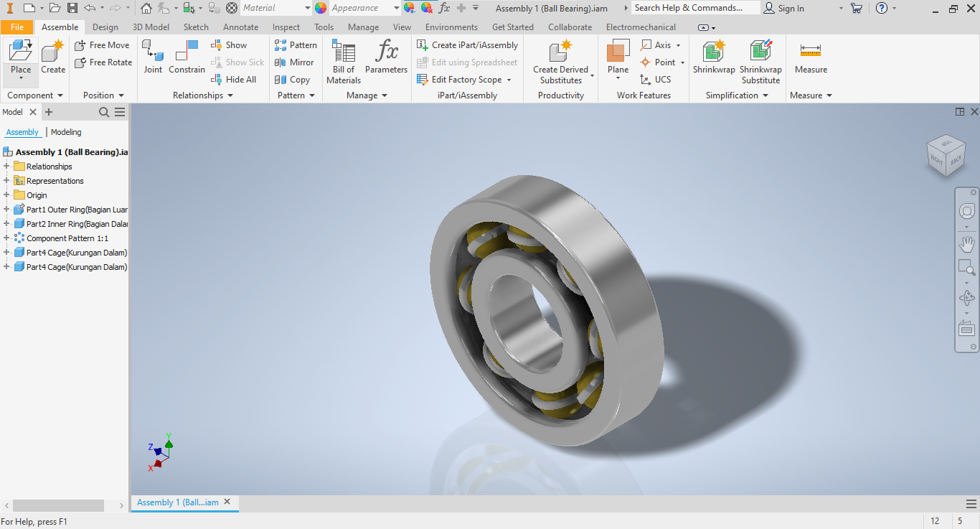Viewport: 980px width, 529px height.
Task: Open Bill of Materials
Action: coord(344,61)
